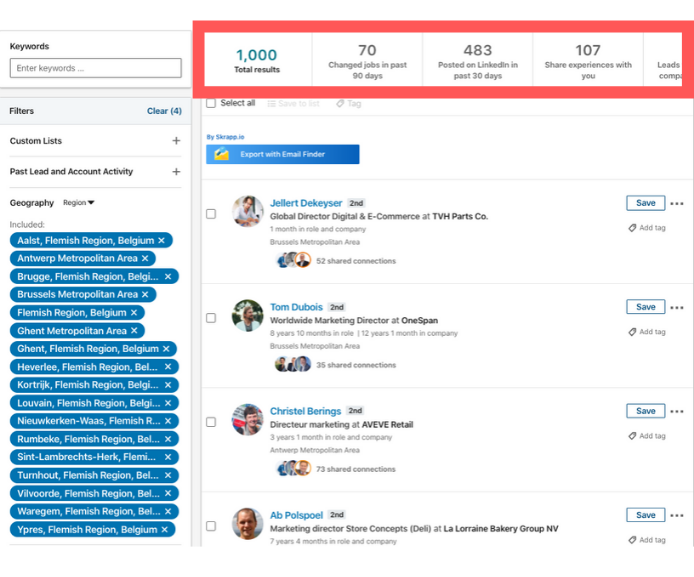Add tag to Tom Dubois
Image resolution: width=694 pixels, height=577 pixels.
647,331
